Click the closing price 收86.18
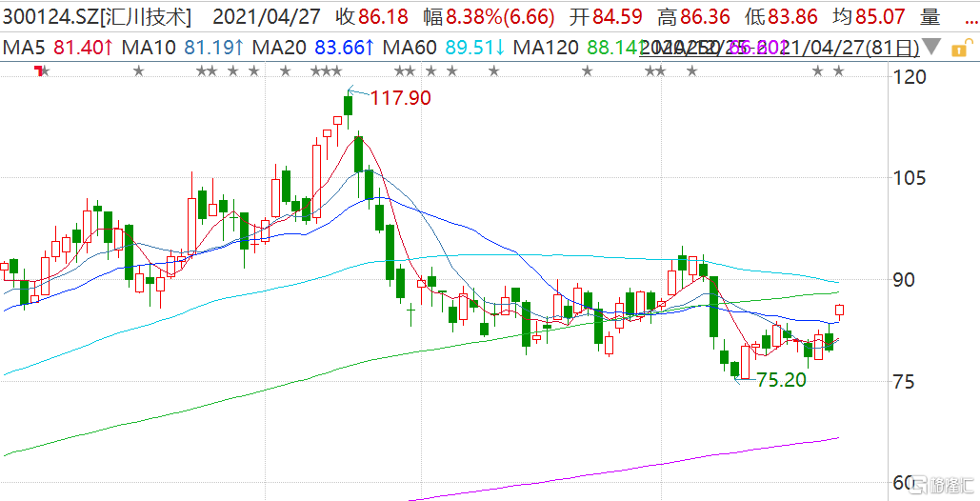Viewport: 980px width, 501px height. [371, 17]
